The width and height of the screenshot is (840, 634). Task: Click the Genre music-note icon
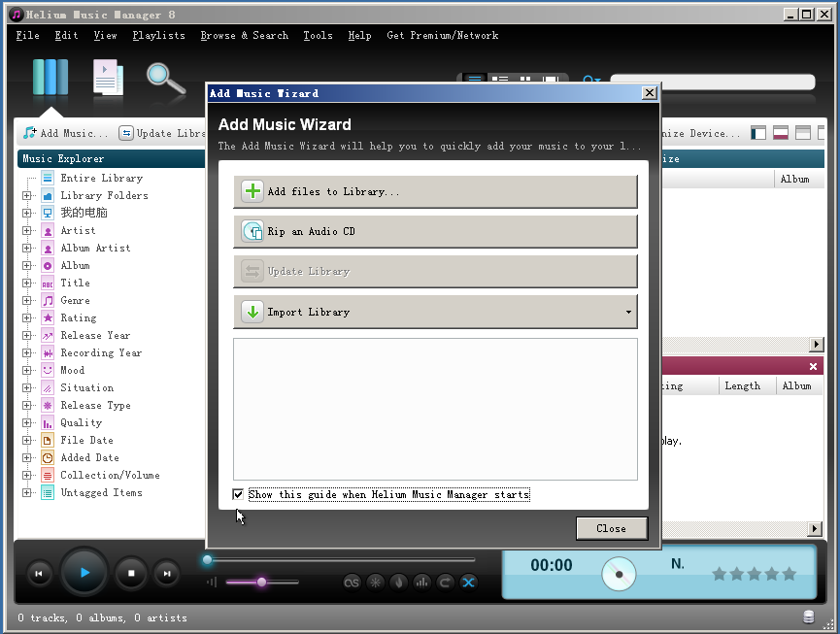pyautogui.click(x=48, y=300)
